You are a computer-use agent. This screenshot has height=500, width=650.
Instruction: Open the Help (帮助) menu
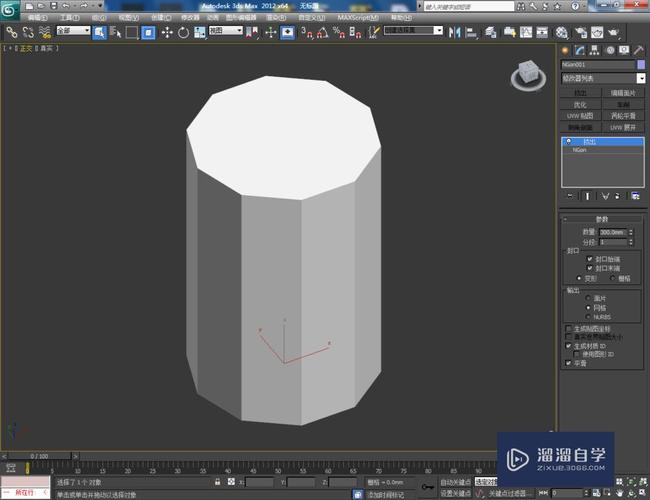coord(401,17)
